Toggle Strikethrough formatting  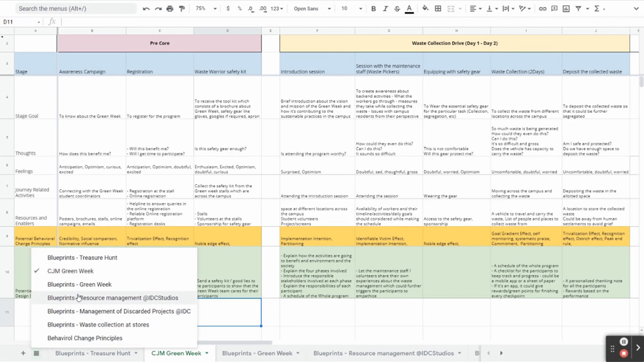point(397,8)
